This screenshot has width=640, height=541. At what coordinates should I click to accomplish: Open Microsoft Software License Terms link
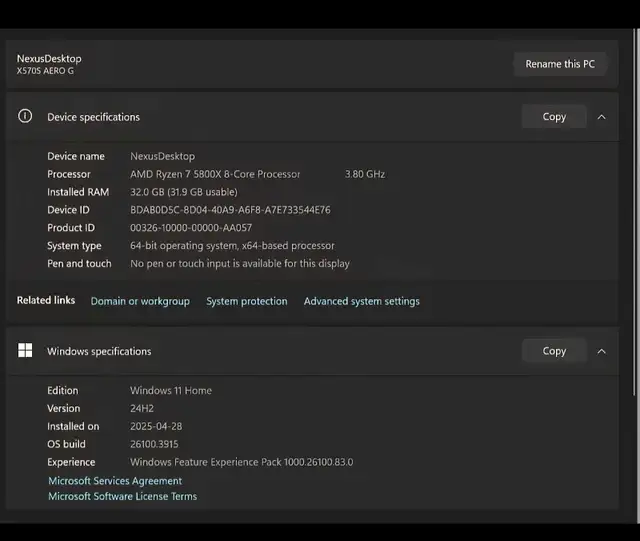pos(122,496)
